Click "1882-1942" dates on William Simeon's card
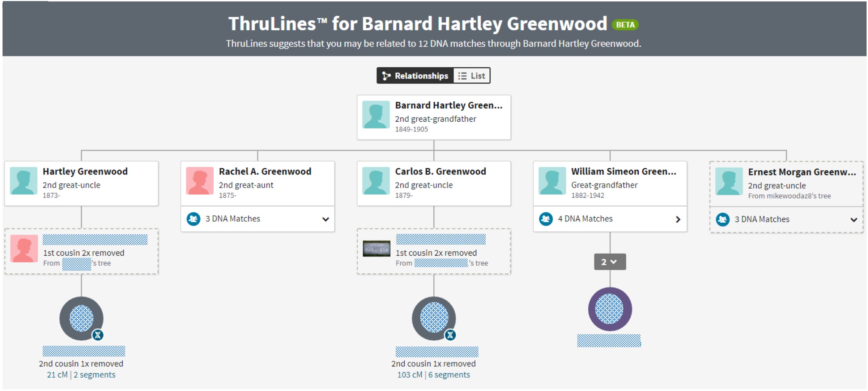This screenshot has height=391, width=868. coord(588,195)
